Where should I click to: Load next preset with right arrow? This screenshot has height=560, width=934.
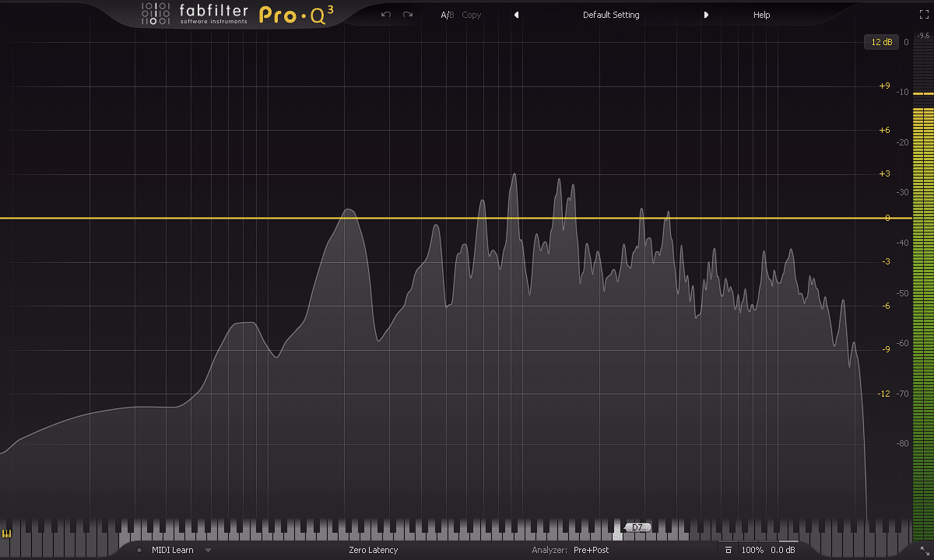tap(706, 15)
